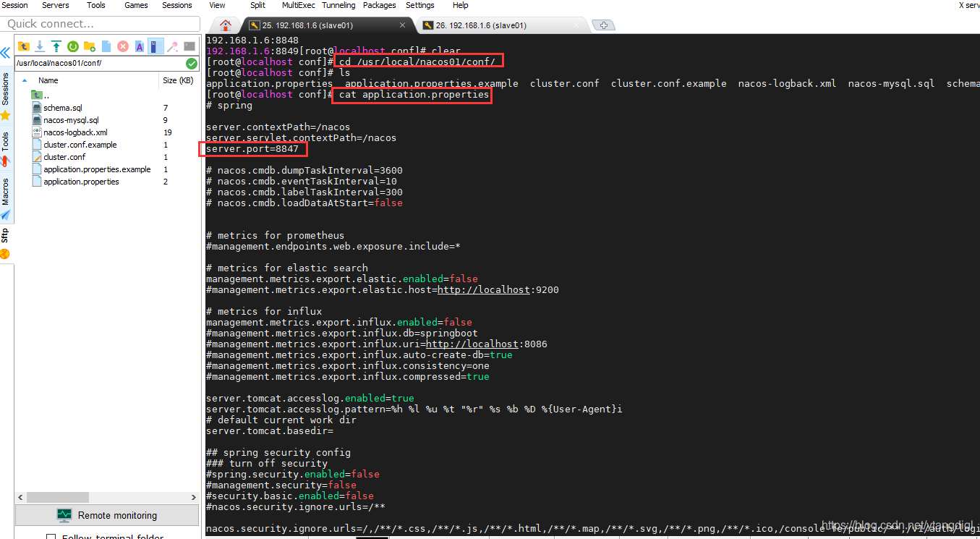Open the Servers menu

[56, 5]
